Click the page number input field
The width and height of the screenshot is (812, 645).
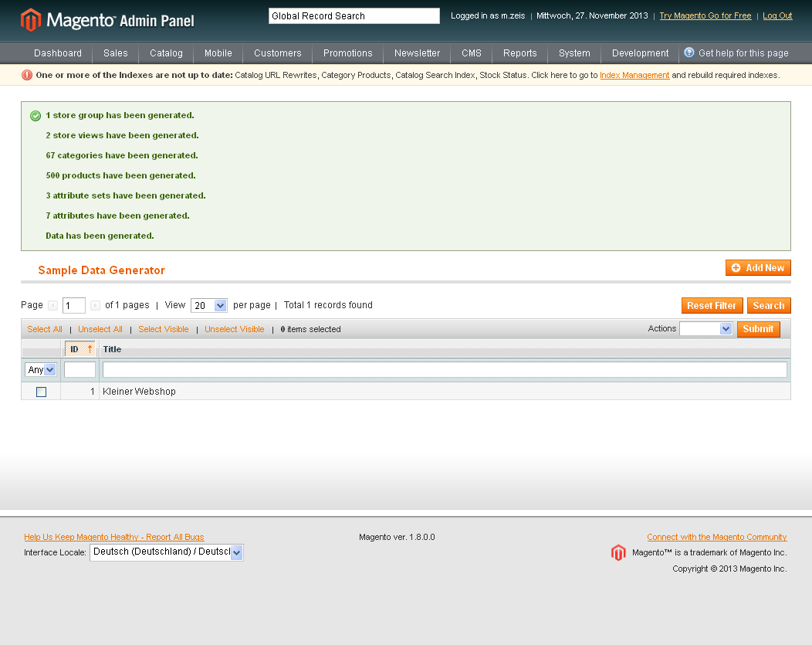[74, 306]
